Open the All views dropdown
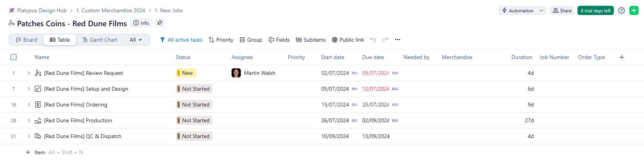 point(136,40)
